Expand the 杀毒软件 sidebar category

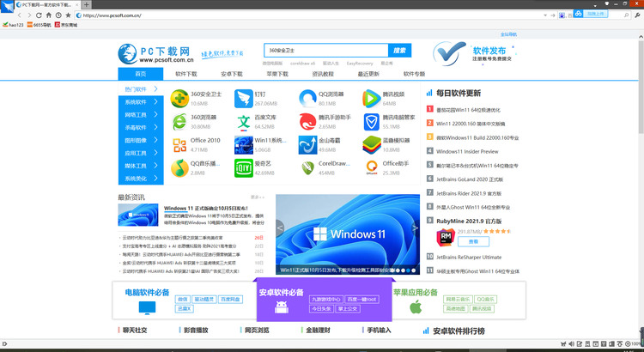point(136,127)
